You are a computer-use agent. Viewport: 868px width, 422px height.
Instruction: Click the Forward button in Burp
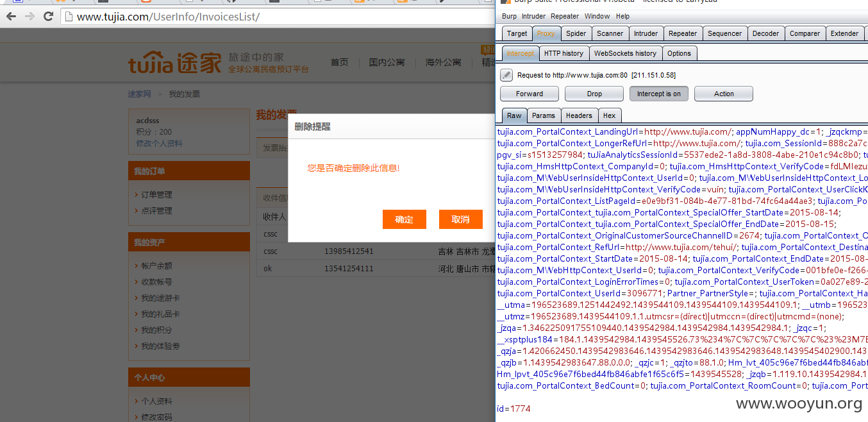tap(530, 94)
